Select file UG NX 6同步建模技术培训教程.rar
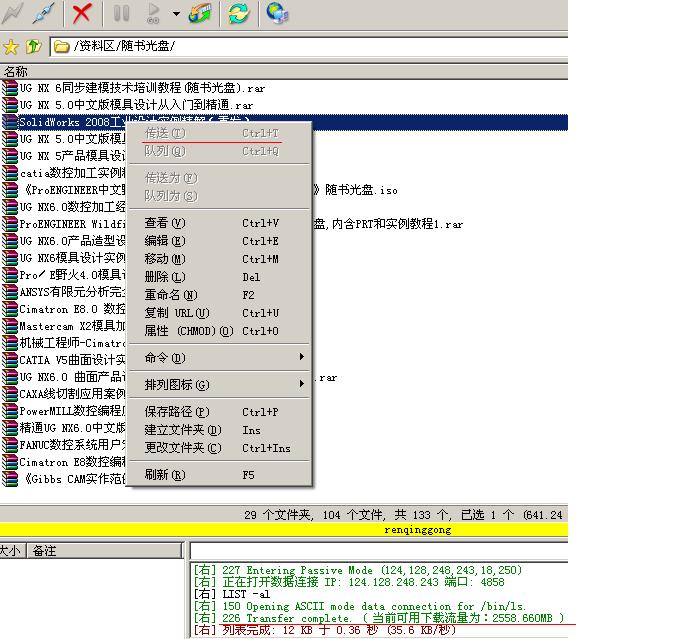Screen dimensions: 685x639 click(x=142, y=88)
